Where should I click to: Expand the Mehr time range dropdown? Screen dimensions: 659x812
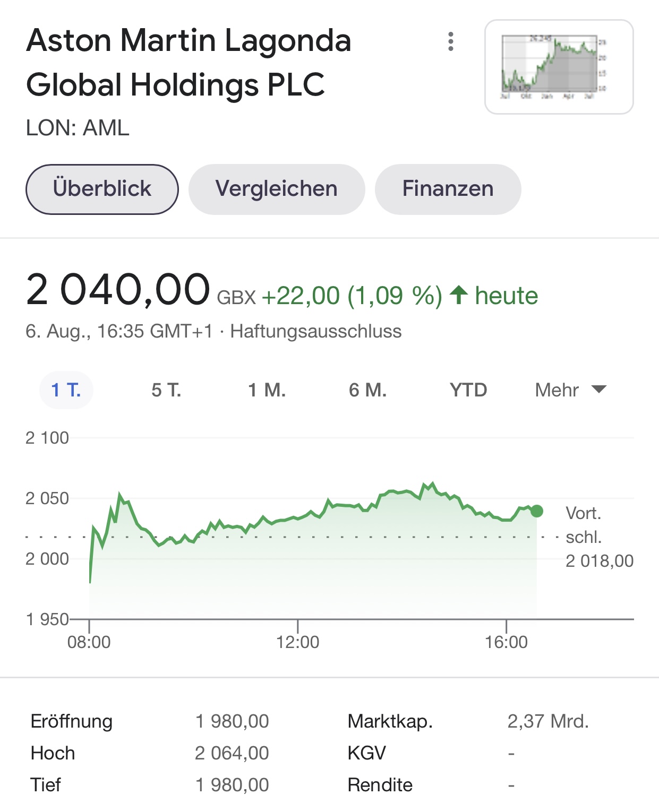click(557, 390)
